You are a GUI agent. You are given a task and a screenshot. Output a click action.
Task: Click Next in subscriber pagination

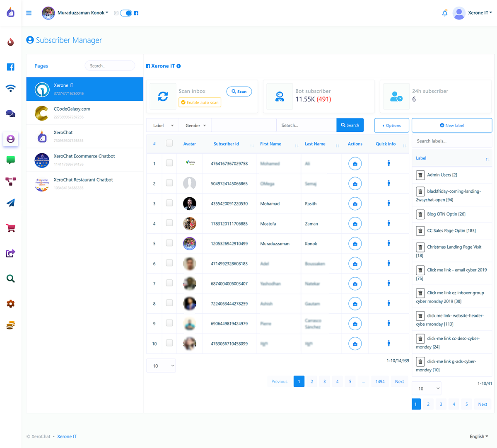(399, 381)
